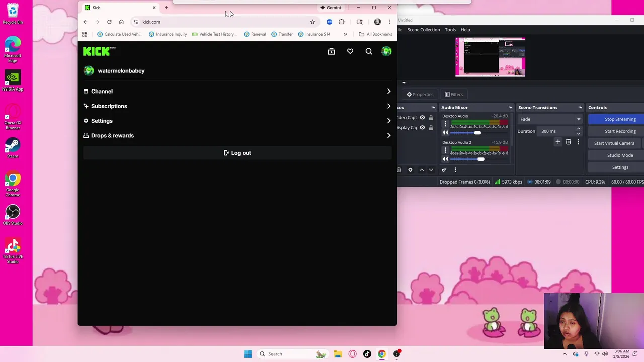The image size is (644, 362).
Task: Increase transition duration with up arrow
Action: (x=578, y=129)
